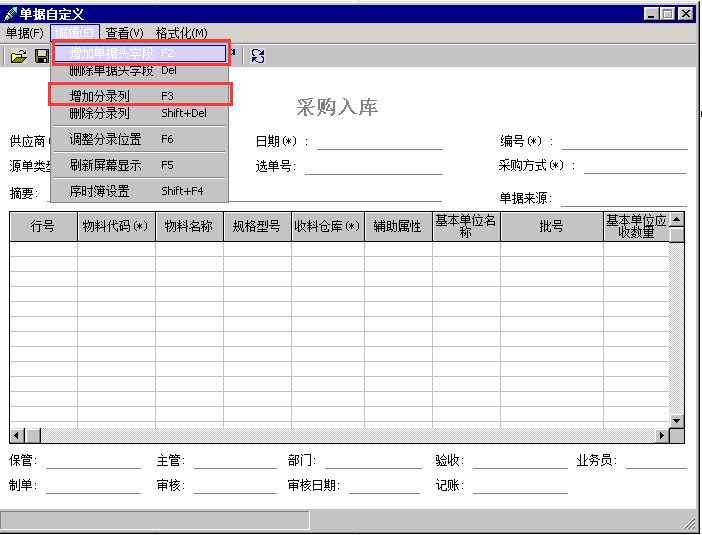Screen dimensions: 702x535
Task: Click the vertical scrollbar down arrow
Action: pyautogui.click(x=677, y=421)
